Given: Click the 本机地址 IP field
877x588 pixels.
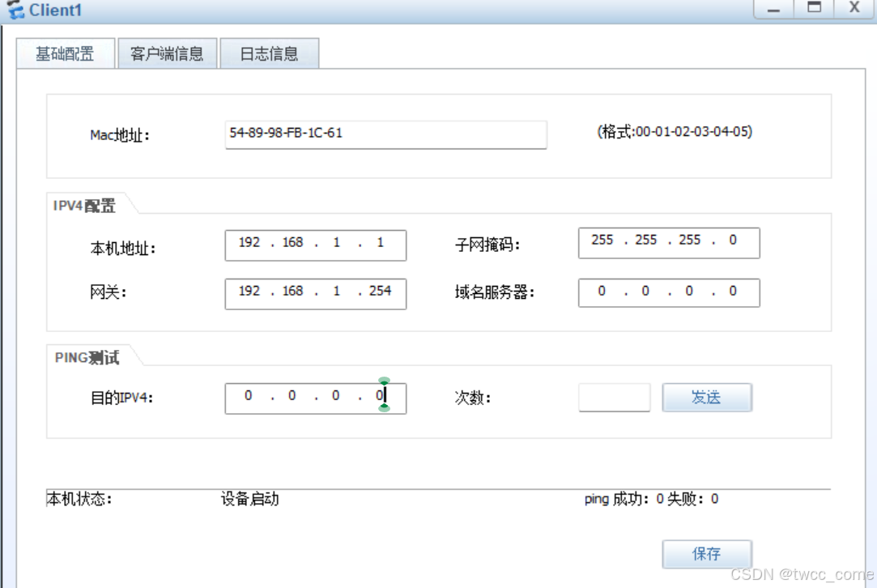Looking at the screenshot, I should pyautogui.click(x=316, y=245).
